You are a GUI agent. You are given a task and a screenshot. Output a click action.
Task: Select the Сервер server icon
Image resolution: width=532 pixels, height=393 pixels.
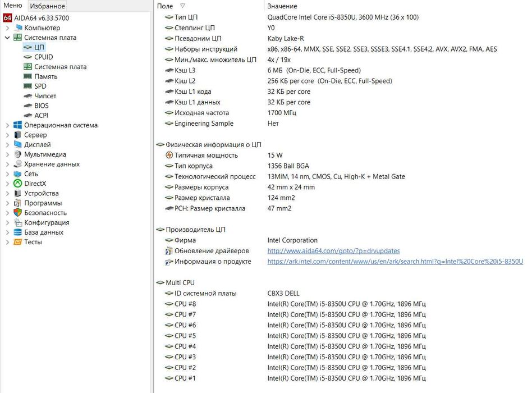pos(17,135)
